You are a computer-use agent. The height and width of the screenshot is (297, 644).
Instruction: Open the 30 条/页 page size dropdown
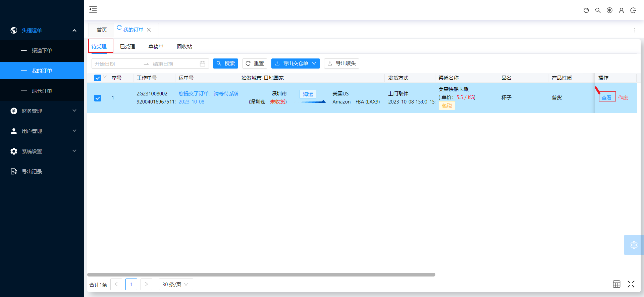click(x=176, y=284)
